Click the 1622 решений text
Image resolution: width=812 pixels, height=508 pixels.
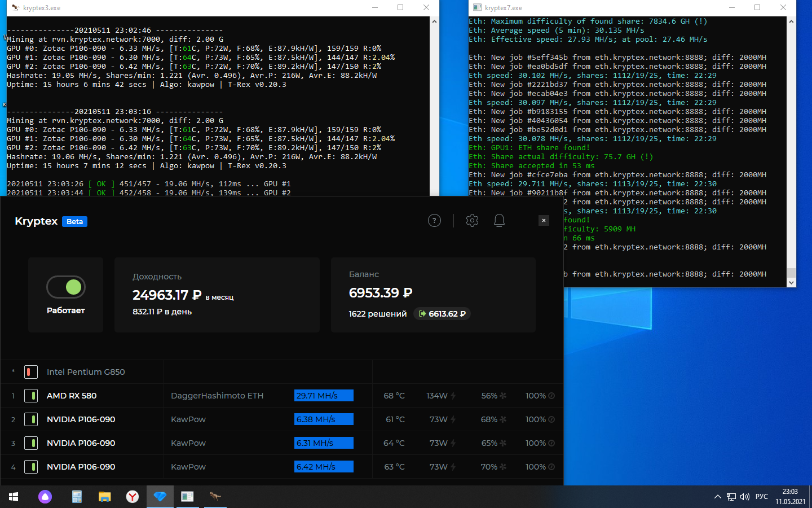click(x=378, y=314)
